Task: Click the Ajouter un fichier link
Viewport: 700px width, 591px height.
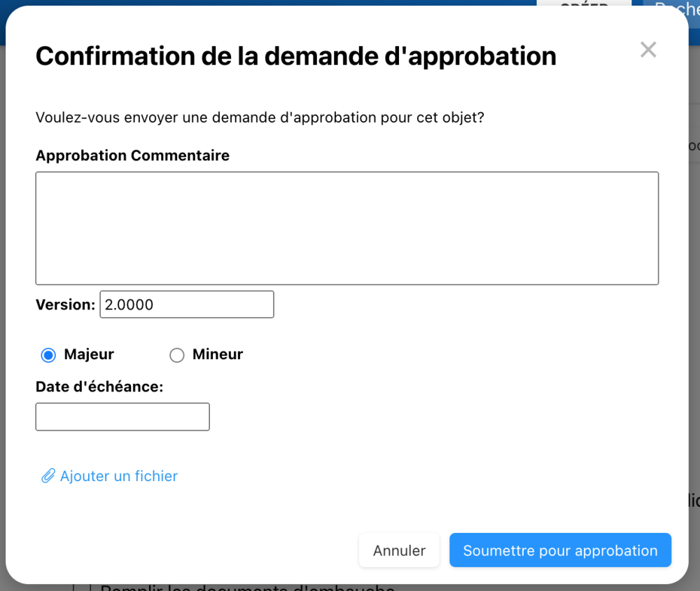Action: tap(118, 476)
